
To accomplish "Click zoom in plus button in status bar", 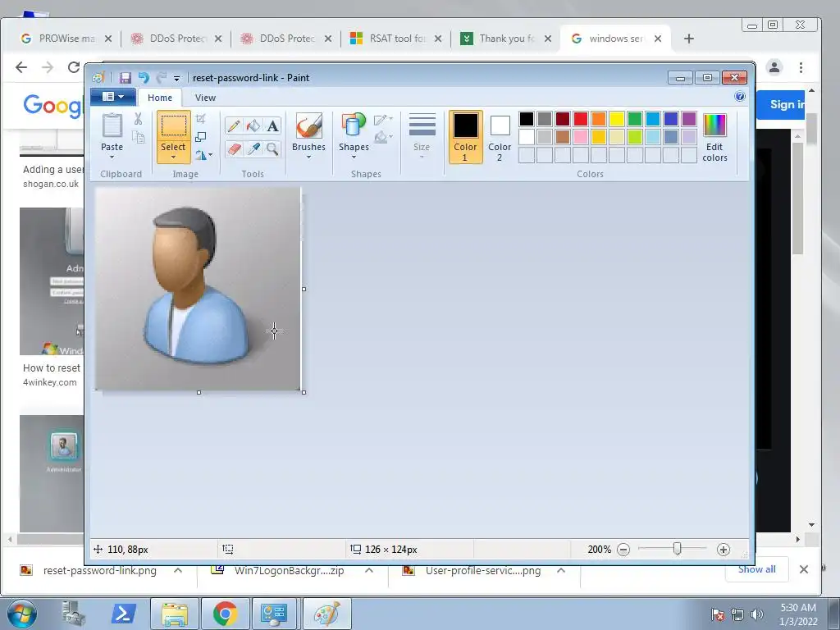I will pyautogui.click(x=724, y=549).
